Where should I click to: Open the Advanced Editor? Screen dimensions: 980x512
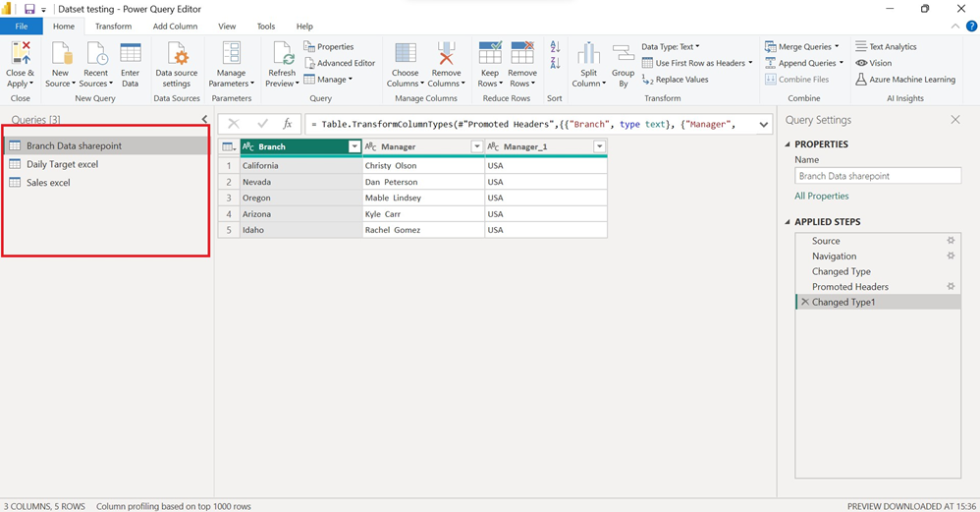point(340,63)
